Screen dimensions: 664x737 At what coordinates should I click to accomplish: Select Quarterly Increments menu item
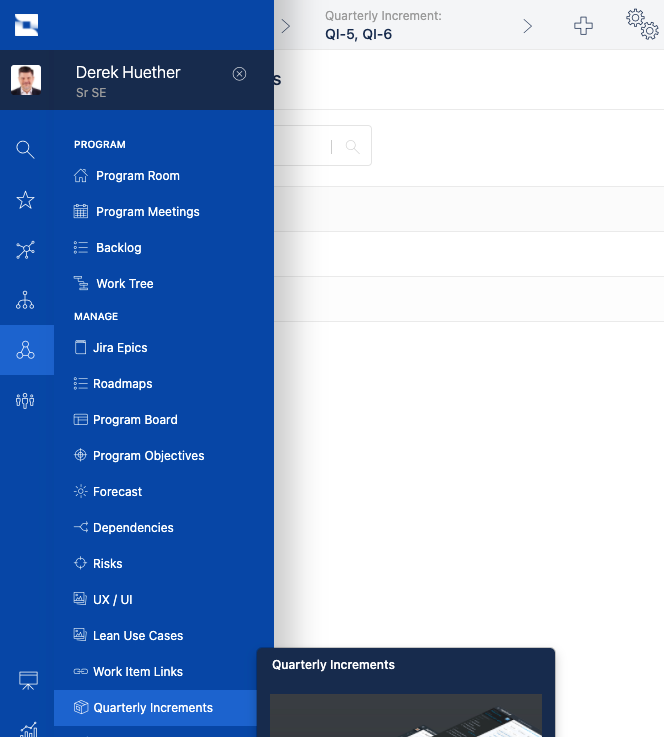tap(156, 707)
